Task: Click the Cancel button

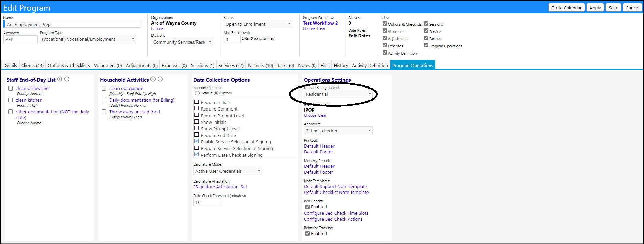Action: pos(632,8)
